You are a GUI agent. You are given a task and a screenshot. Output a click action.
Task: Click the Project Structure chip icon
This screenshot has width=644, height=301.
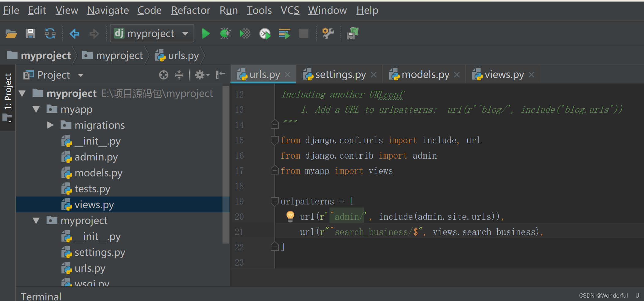(x=353, y=33)
